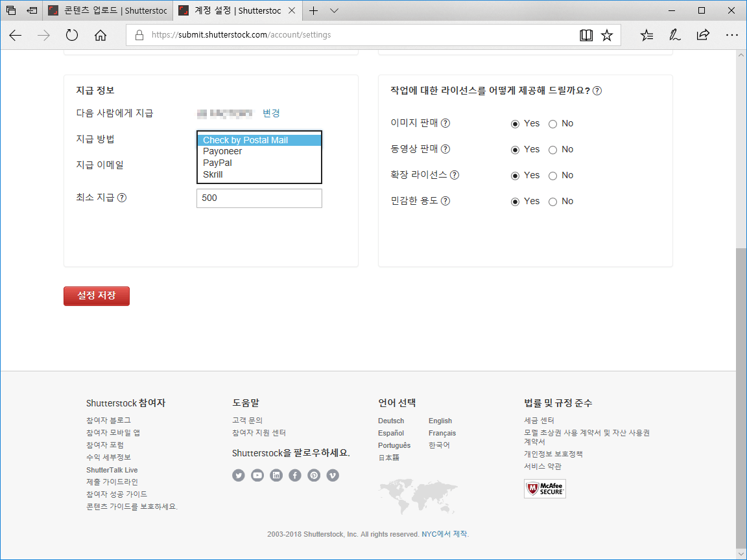Open Shutterstock Pinterest social icon
Image resolution: width=747 pixels, height=560 pixels.
point(314,475)
